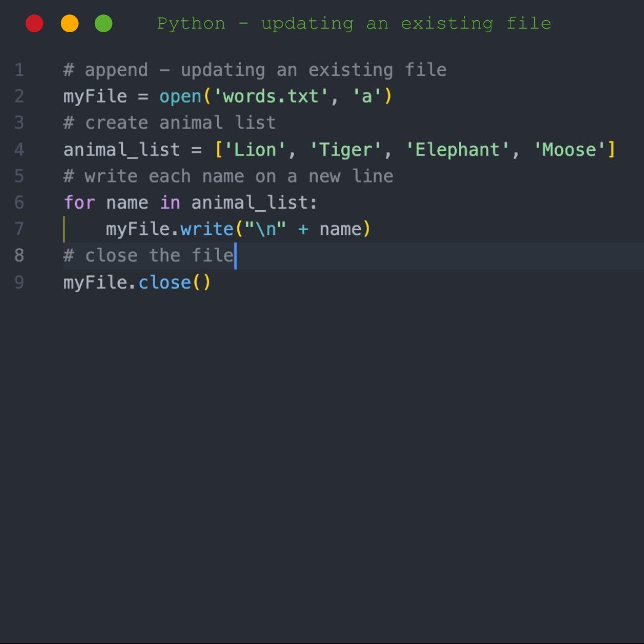Click line number 3 in the gutter

19,123
